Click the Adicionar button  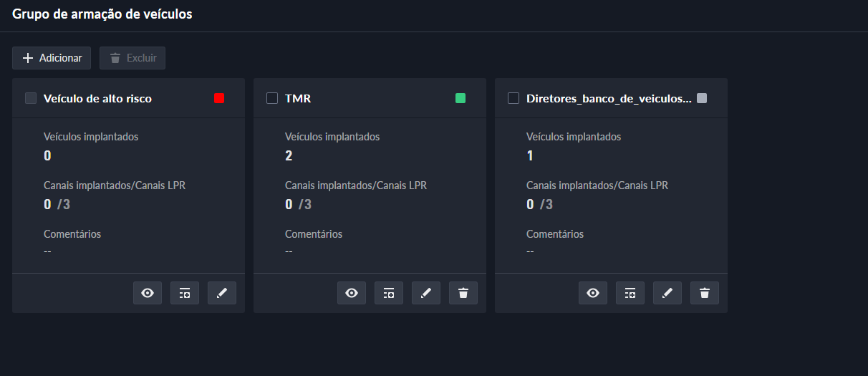[x=52, y=58]
